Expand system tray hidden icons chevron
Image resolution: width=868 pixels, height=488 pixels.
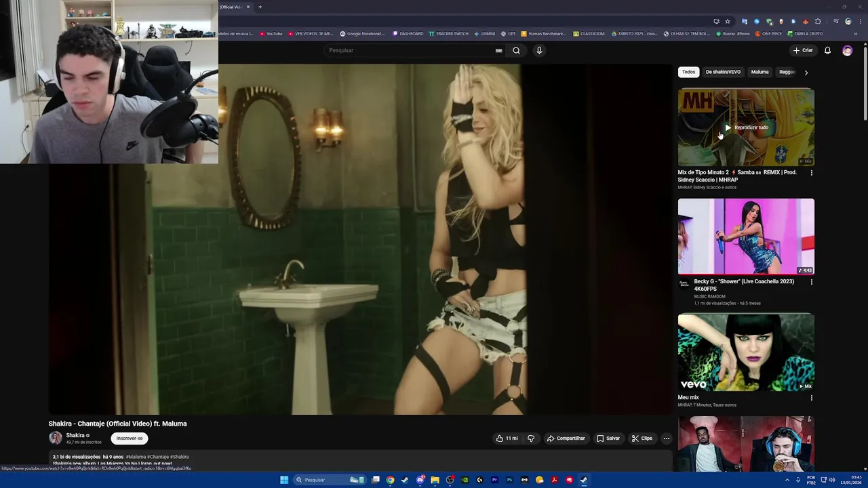pos(787,480)
